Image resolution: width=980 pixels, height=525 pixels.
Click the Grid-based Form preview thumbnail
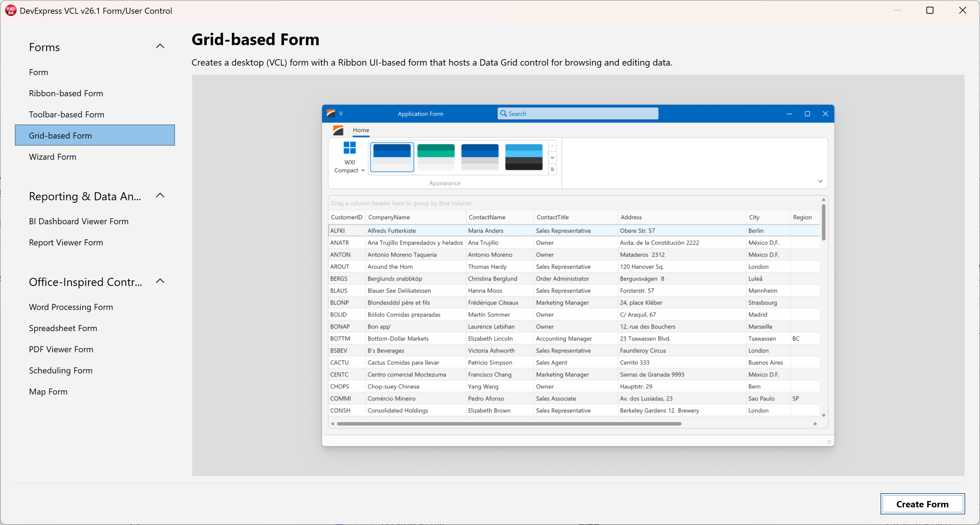[x=578, y=275]
